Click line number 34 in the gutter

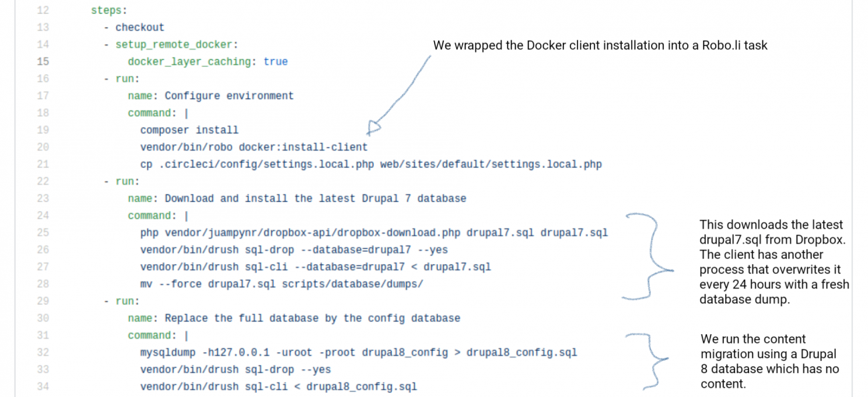[43, 386]
